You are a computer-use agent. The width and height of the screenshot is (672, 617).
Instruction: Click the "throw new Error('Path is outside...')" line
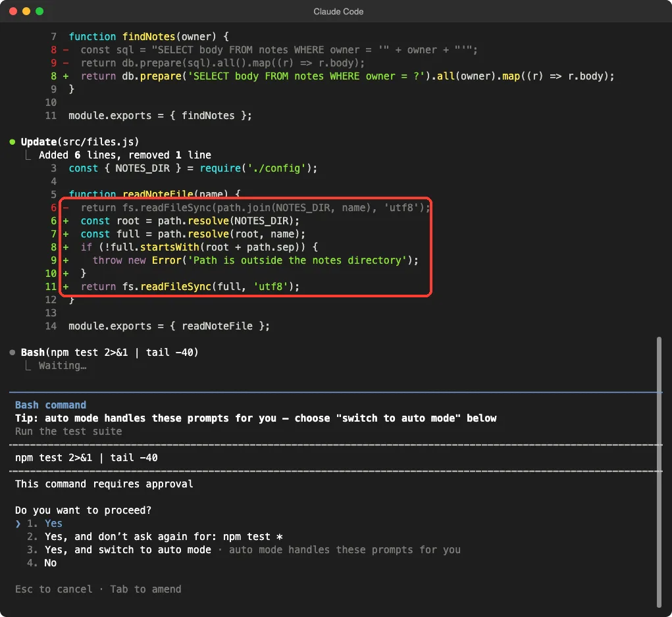pyautogui.click(x=255, y=260)
